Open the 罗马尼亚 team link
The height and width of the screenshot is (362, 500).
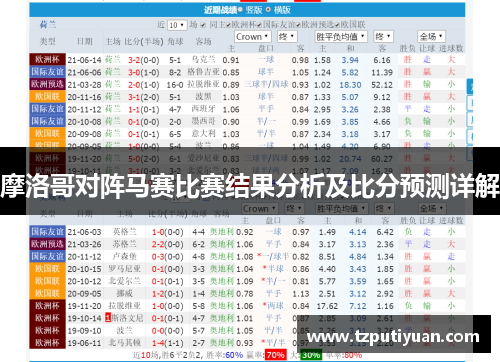pos(125,269)
